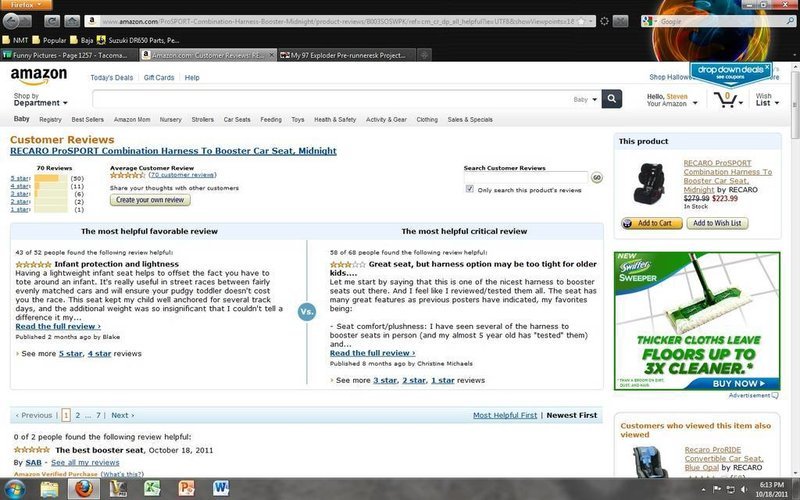Open Word from the taskbar
Screen dimensions: 800x500
[x=221, y=489]
